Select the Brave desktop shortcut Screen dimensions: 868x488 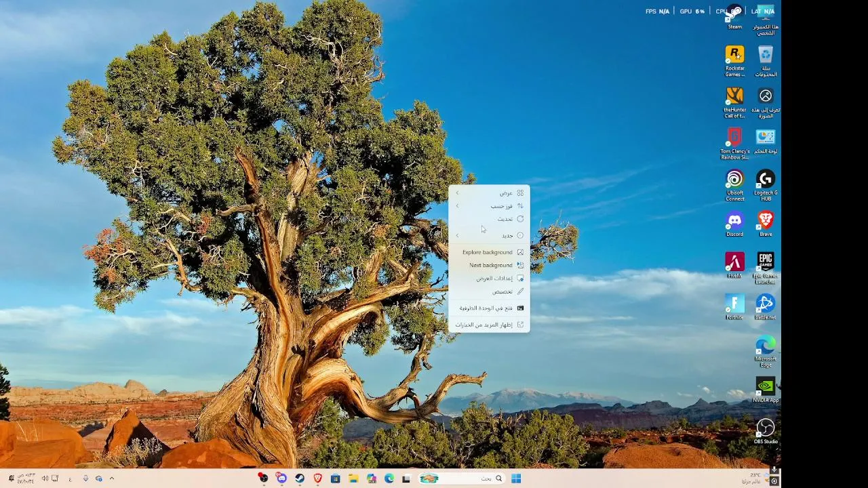(766, 224)
